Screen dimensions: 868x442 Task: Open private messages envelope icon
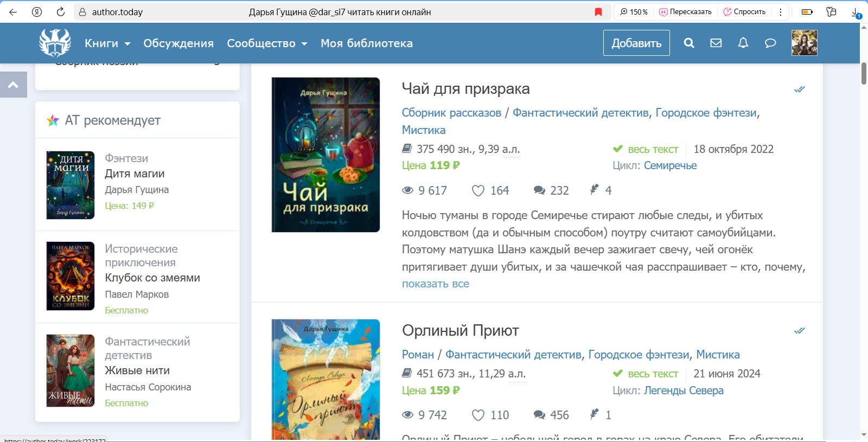tap(716, 43)
